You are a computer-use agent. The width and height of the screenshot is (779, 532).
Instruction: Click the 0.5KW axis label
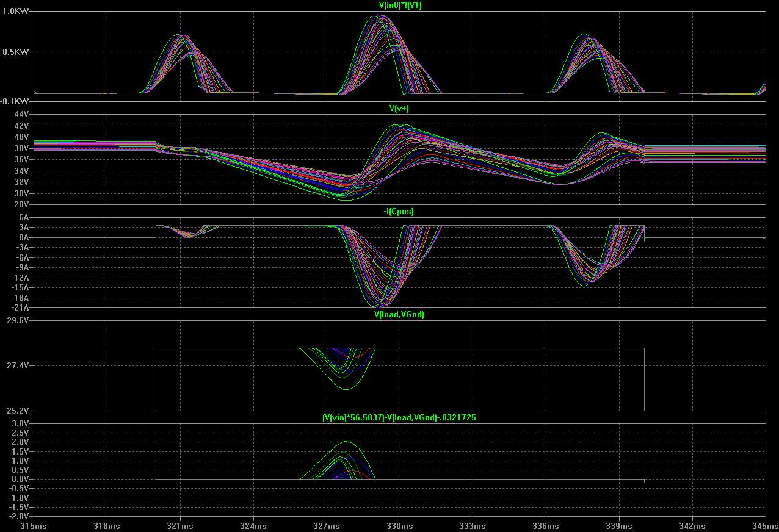tap(17, 52)
